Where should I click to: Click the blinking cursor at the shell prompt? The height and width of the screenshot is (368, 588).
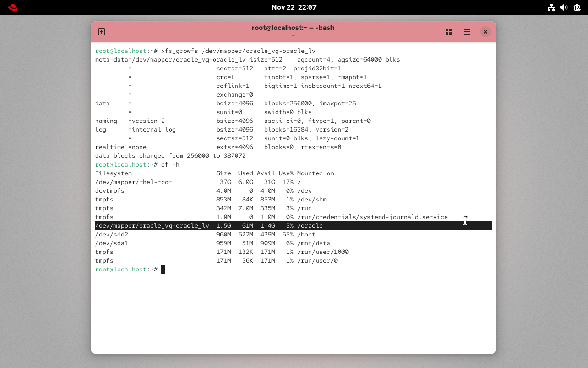click(x=164, y=269)
